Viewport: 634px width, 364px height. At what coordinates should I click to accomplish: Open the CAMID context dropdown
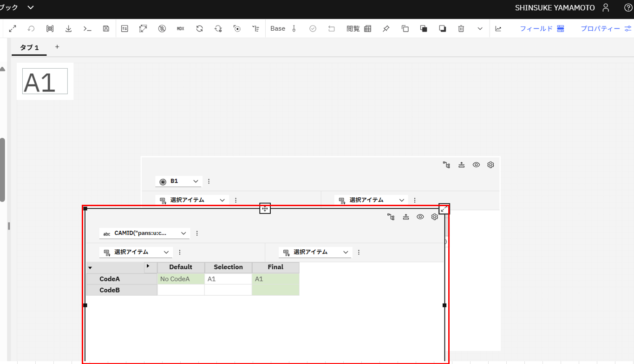144,233
